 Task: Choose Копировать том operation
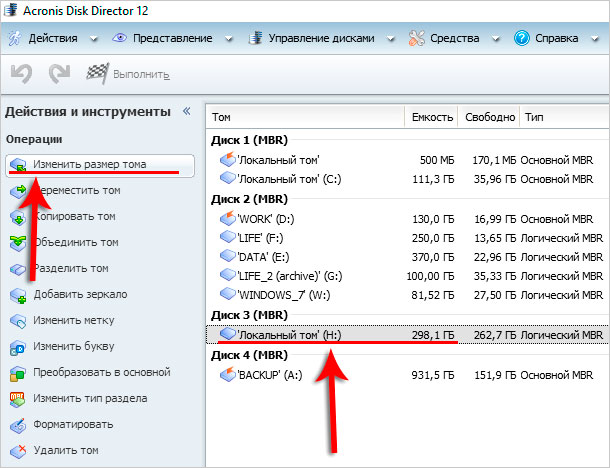click(x=75, y=217)
